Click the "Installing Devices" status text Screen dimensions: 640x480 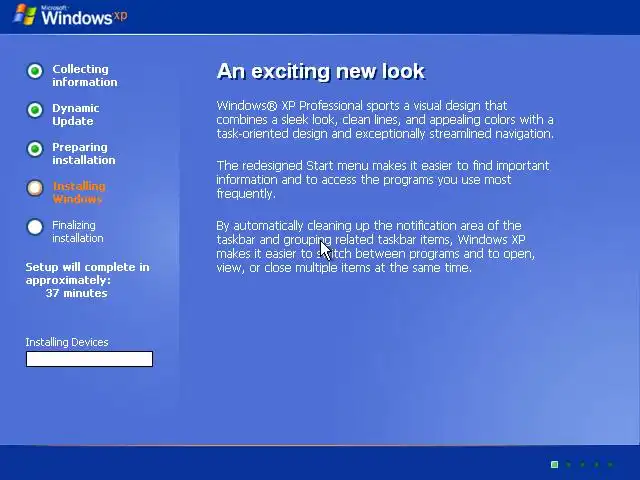tap(67, 342)
